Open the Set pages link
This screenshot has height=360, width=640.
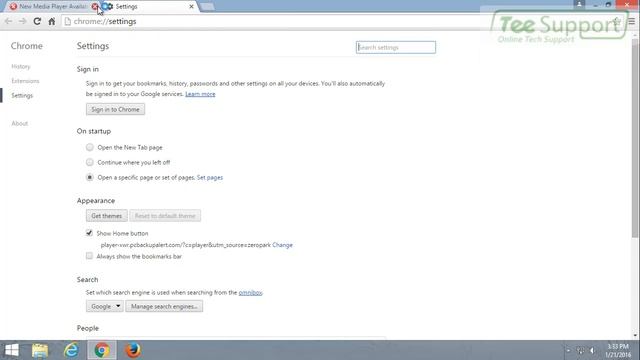210,178
